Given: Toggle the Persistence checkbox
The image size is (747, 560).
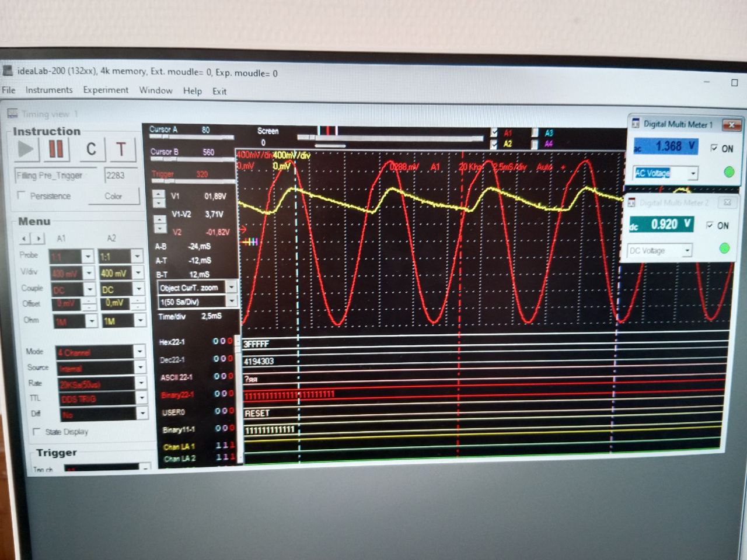Looking at the screenshot, I should pyautogui.click(x=22, y=195).
